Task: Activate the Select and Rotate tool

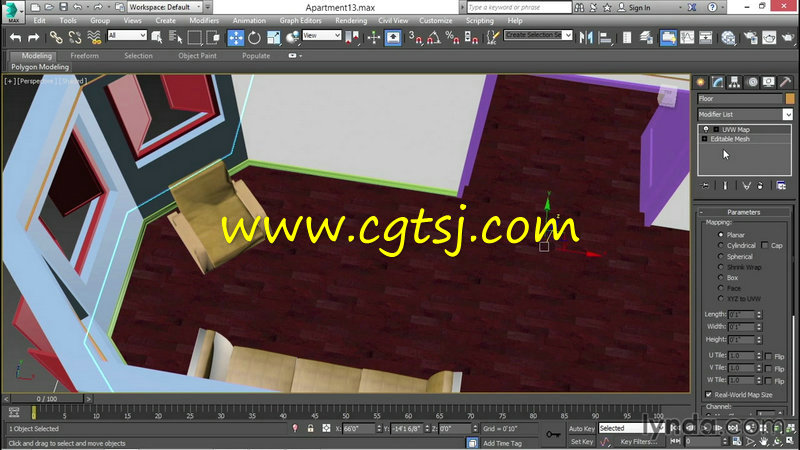Action: tap(254, 37)
